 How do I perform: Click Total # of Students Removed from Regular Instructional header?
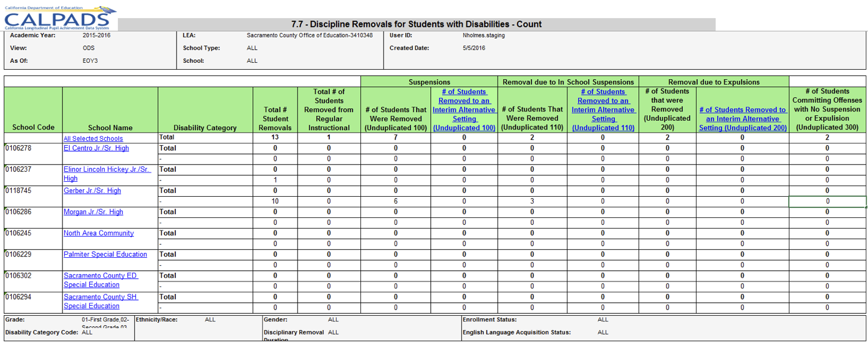[329, 110]
